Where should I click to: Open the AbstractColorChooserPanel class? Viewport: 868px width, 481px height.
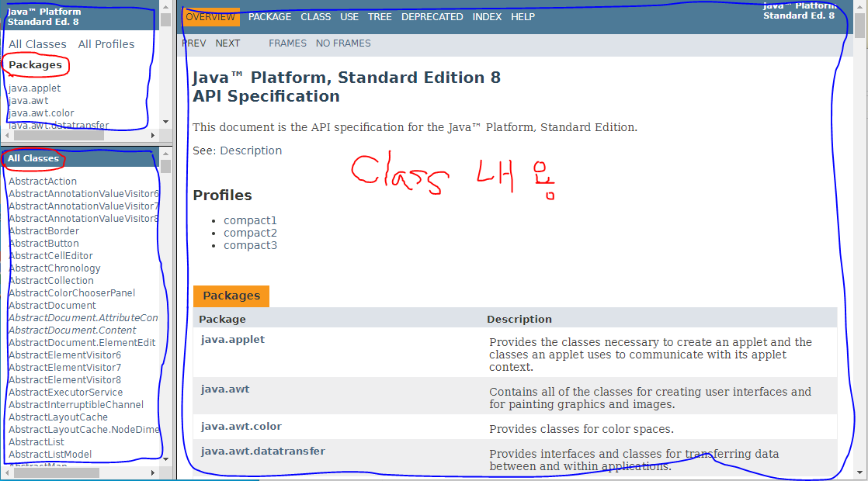(71, 293)
